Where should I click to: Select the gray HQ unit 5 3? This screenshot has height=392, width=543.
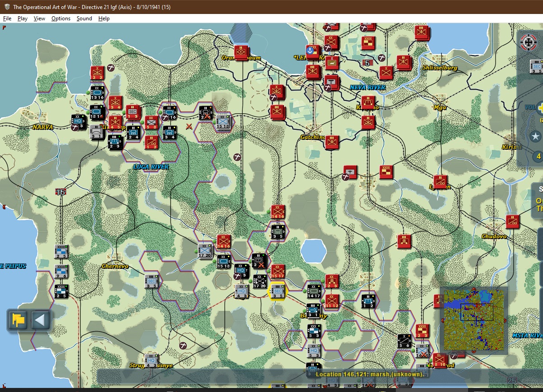(314, 350)
